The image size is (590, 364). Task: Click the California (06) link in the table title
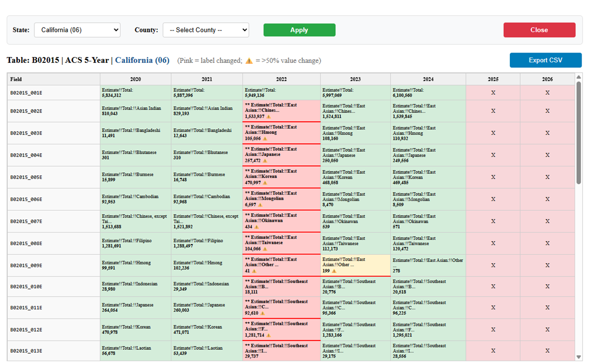click(x=142, y=60)
